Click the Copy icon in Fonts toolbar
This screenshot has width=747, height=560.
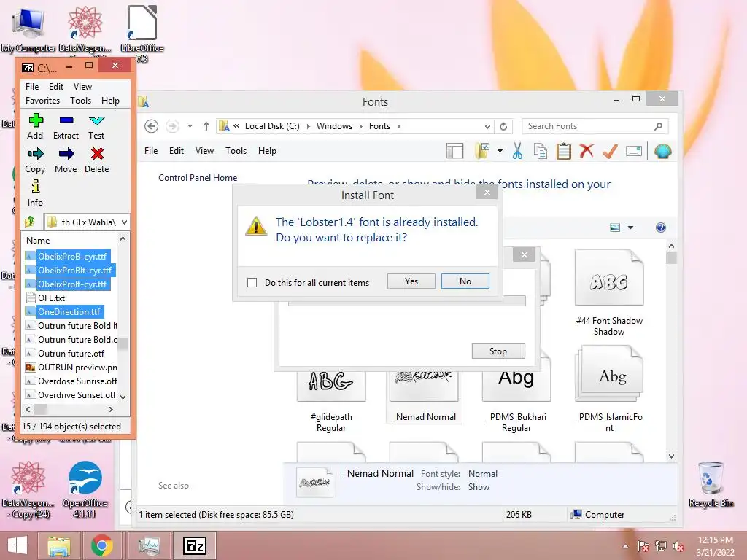tap(541, 151)
